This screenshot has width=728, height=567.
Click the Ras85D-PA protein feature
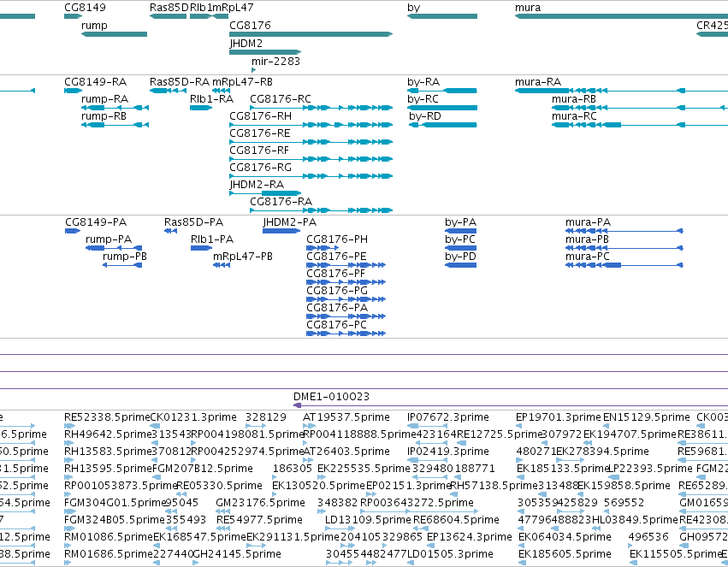[170, 231]
